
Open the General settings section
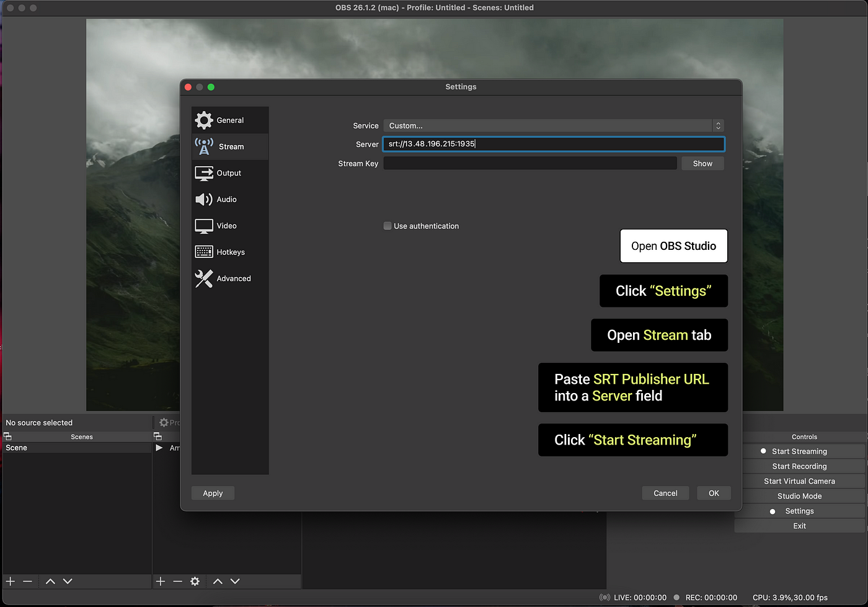pyautogui.click(x=230, y=120)
